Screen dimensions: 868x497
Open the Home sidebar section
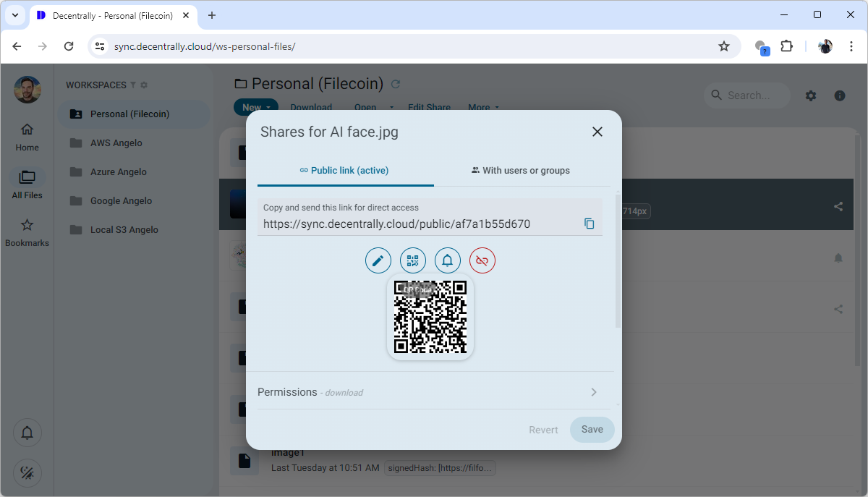(x=27, y=137)
